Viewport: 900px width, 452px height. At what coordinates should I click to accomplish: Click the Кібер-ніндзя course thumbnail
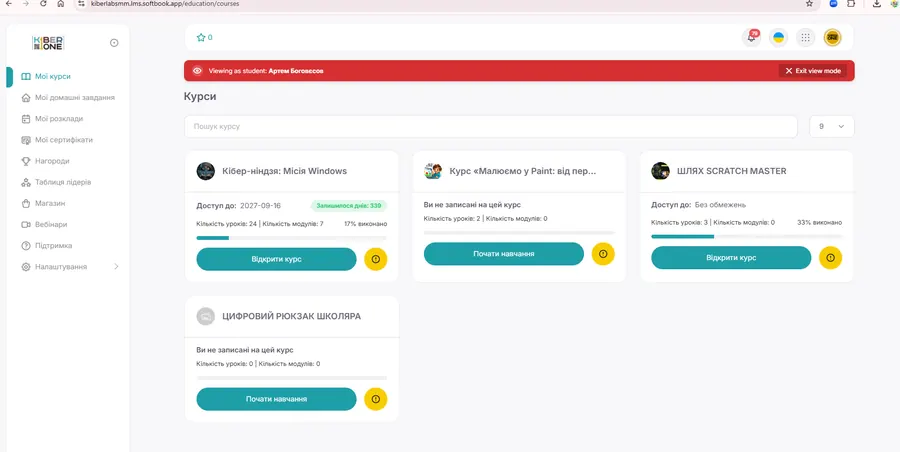coord(205,171)
